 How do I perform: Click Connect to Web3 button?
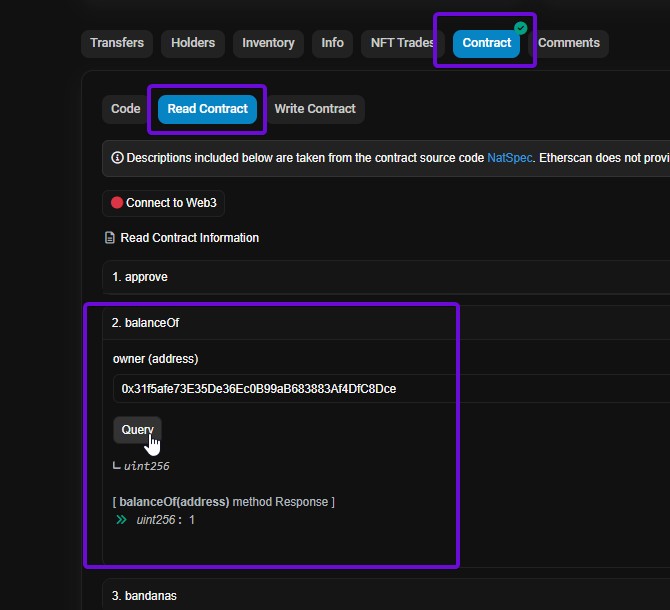[x=163, y=203]
